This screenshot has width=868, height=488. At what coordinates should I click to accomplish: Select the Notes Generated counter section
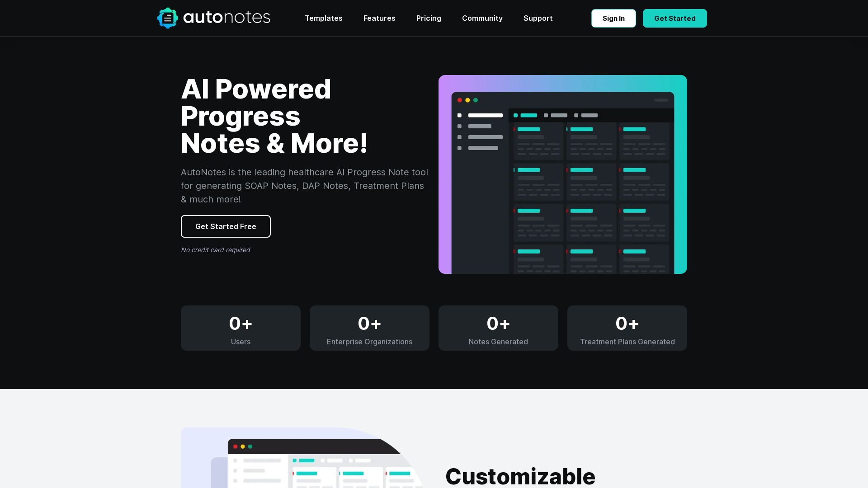[x=498, y=328]
